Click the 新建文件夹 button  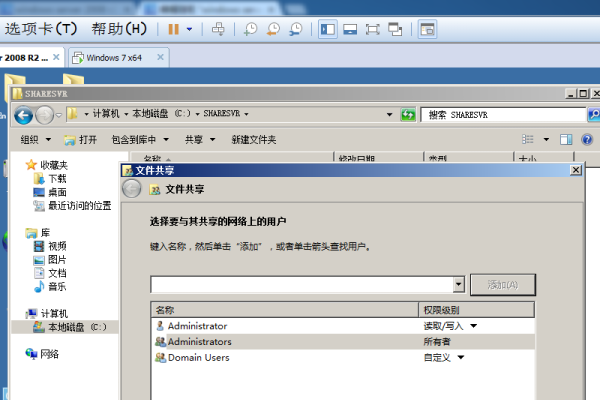[x=254, y=140]
